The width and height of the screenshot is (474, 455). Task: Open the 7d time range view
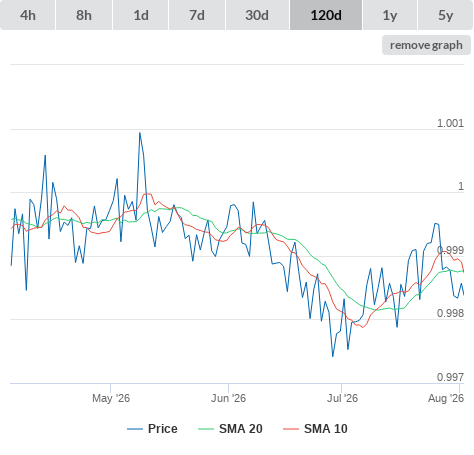click(197, 15)
